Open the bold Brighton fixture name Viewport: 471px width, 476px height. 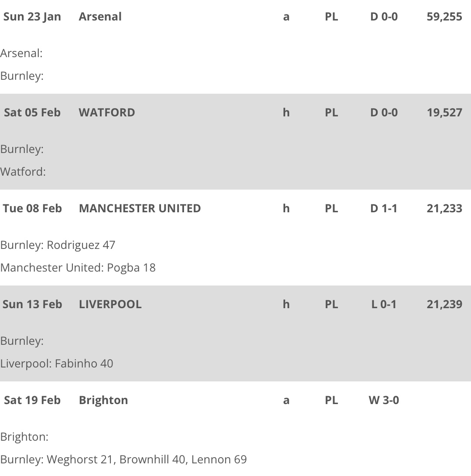click(103, 400)
